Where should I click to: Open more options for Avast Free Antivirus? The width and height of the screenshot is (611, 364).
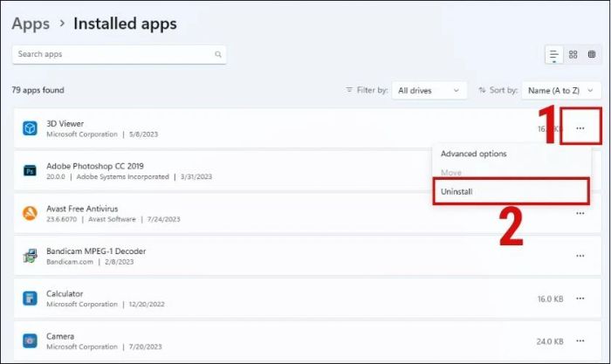(580, 213)
